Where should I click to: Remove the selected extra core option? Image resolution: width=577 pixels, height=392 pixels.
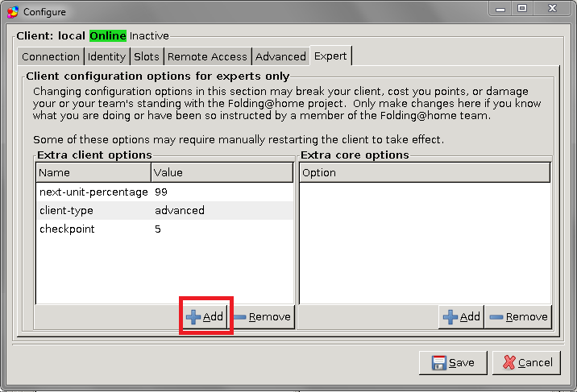pos(519,316)
